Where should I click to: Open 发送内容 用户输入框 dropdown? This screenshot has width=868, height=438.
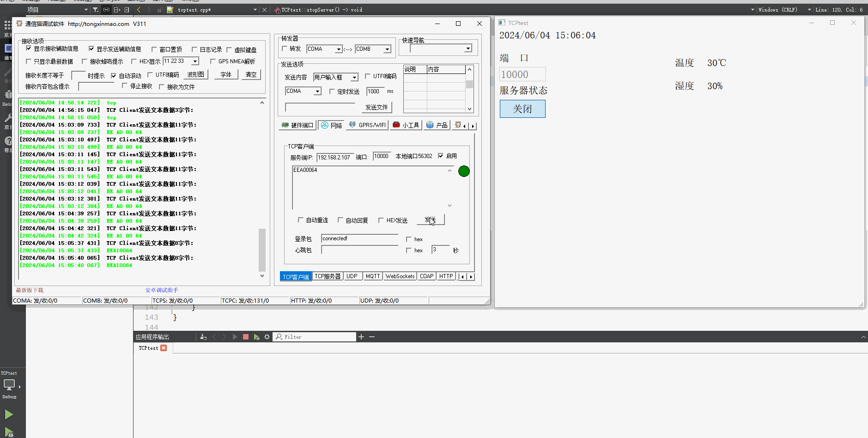(x=354, y=78)
